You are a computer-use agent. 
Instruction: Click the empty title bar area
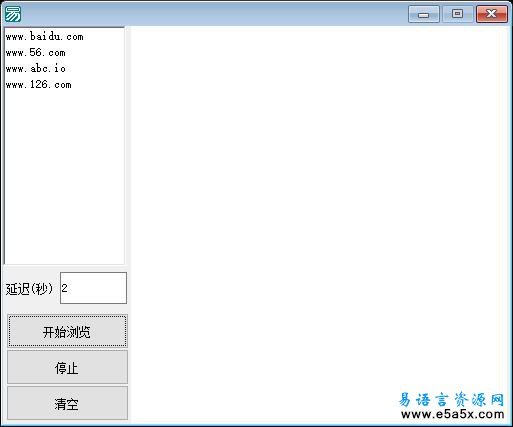(x=213, y=14)
